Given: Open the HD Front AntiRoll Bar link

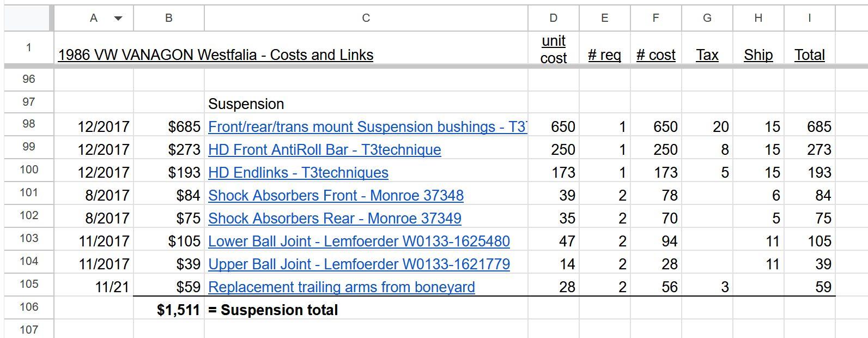Looking at the screenshot, I should (x=325, y=150).
